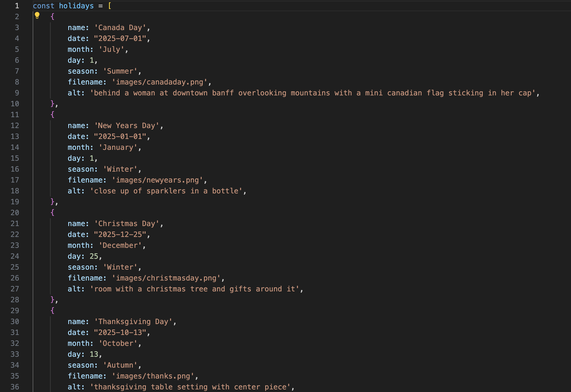Click the date string "2025-12-25"
Screen dimensions: 571x392
click(120, 234)
